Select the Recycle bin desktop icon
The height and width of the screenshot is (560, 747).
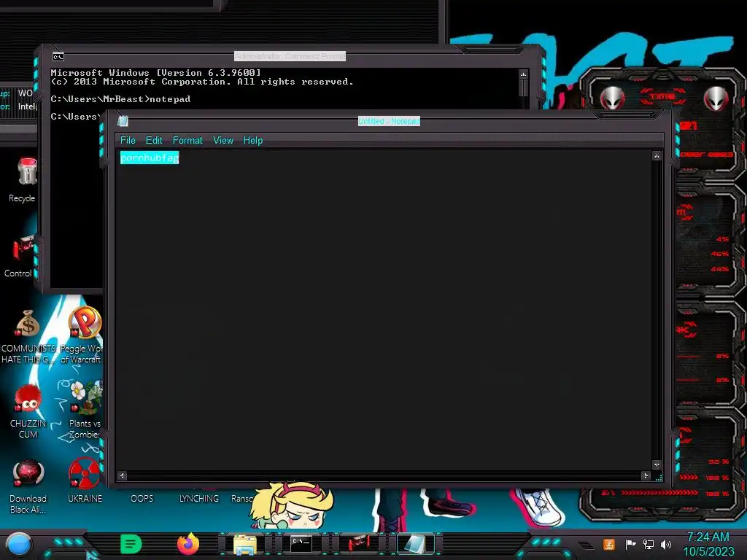pos(24,180)
